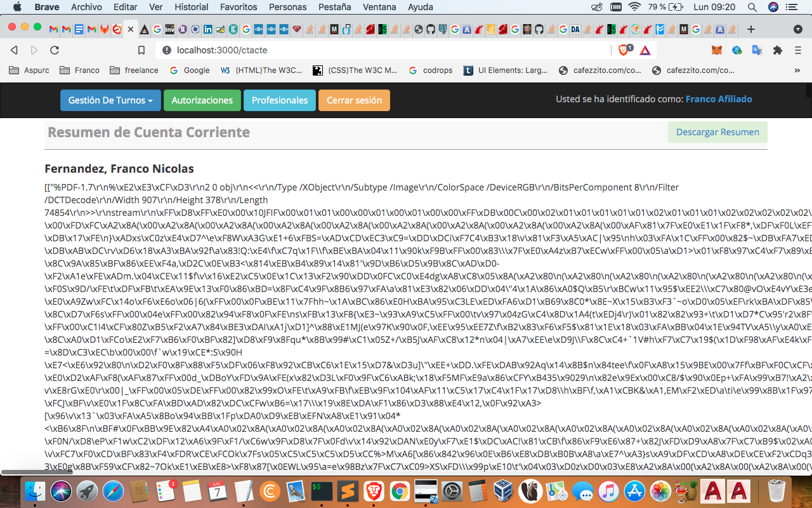Close the active browser tab
The height and width of the screenshot is (508, 812).
[131, 29]
